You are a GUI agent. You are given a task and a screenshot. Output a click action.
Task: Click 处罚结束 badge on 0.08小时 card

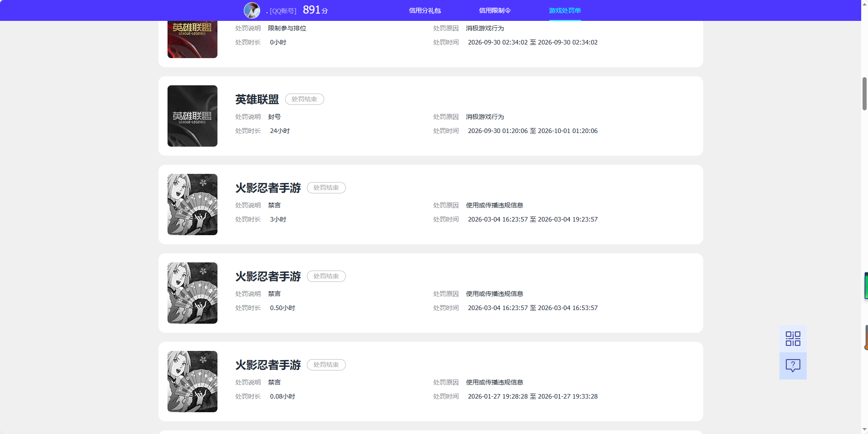[326, 365]
